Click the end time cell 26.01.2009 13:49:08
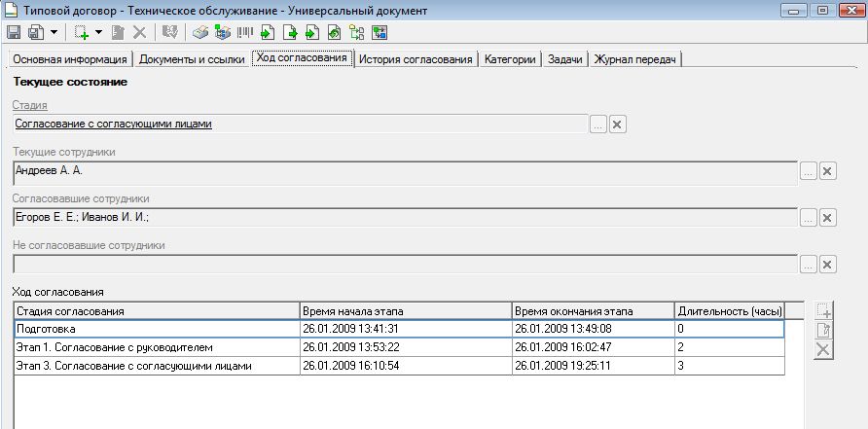868x429 pixels. point(593,329)
